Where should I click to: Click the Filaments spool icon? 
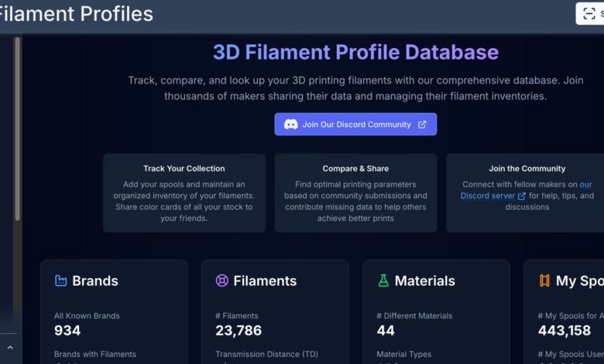click(222, 281)
